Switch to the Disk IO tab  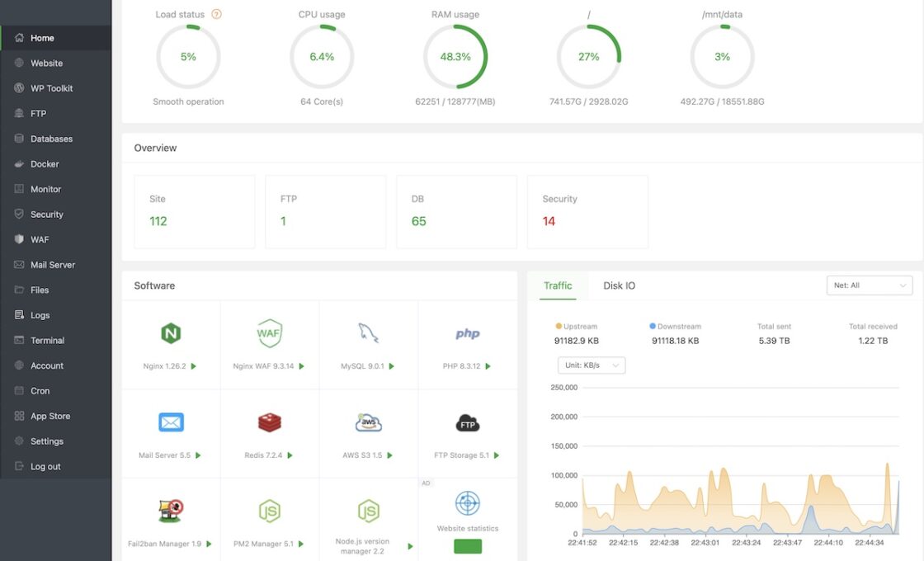pos(619,285)
